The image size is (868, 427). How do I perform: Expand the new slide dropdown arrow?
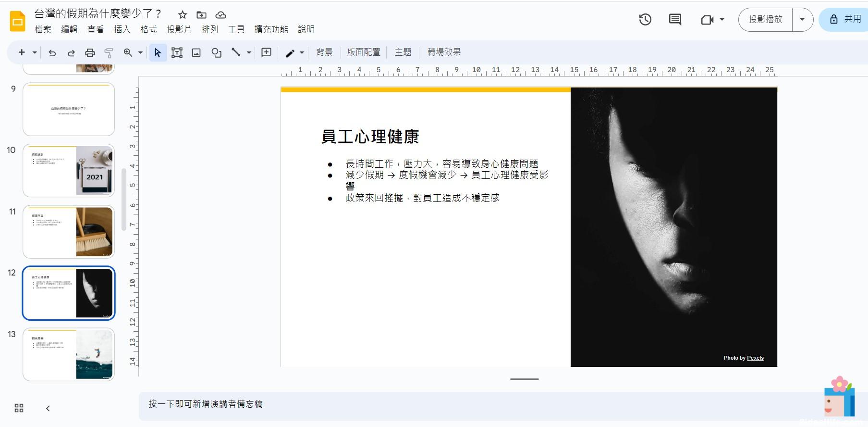tap(35, 53)
